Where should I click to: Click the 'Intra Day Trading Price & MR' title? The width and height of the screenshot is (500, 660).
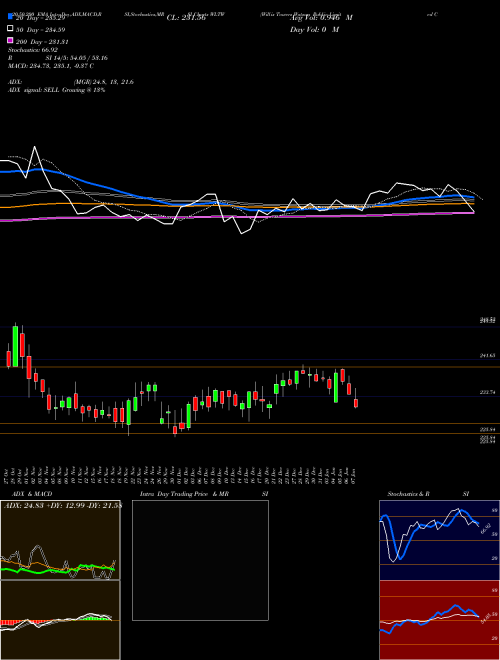tap(184, 494)
